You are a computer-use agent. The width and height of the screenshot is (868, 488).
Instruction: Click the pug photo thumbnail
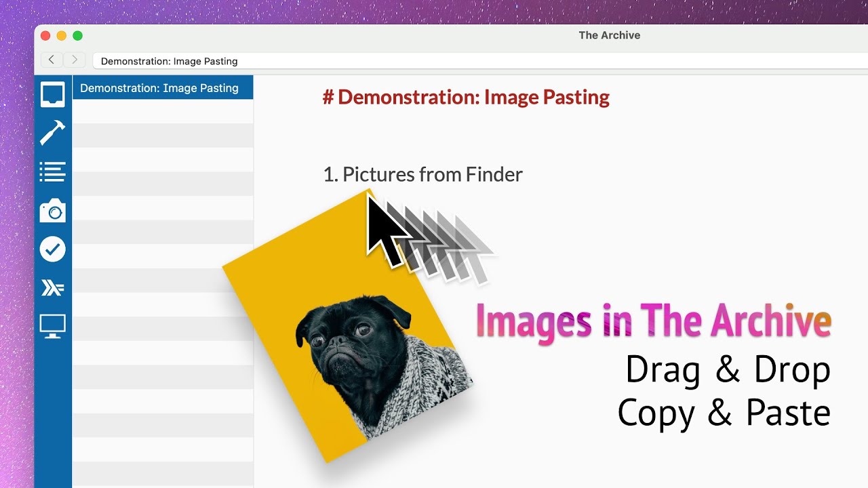pos(348,325)
